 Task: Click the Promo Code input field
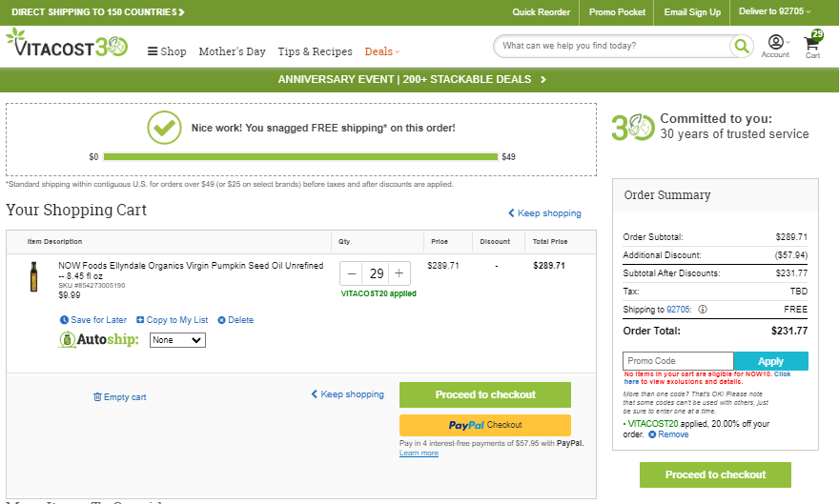[x=678, y=361]
